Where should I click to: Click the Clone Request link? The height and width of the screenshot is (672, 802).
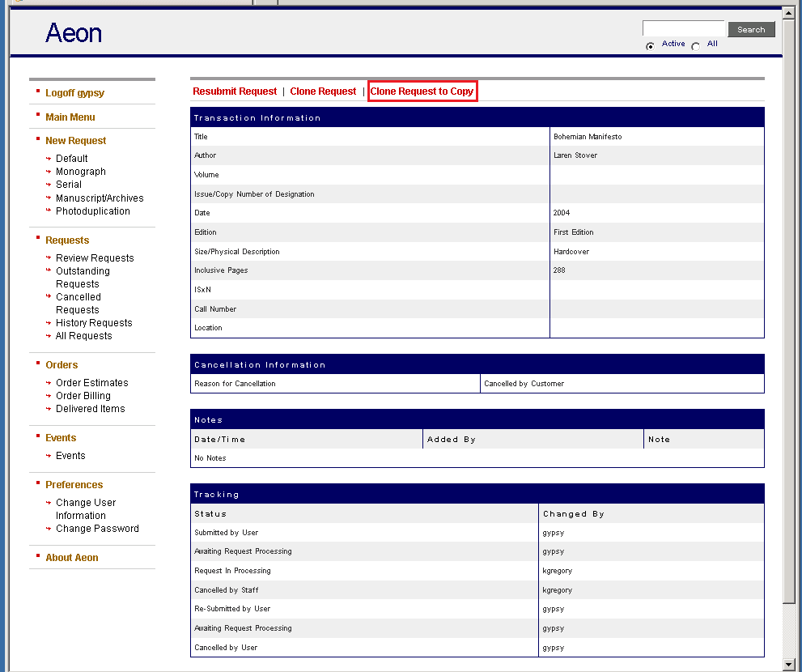pyautogui.click(x=323, y=91)
